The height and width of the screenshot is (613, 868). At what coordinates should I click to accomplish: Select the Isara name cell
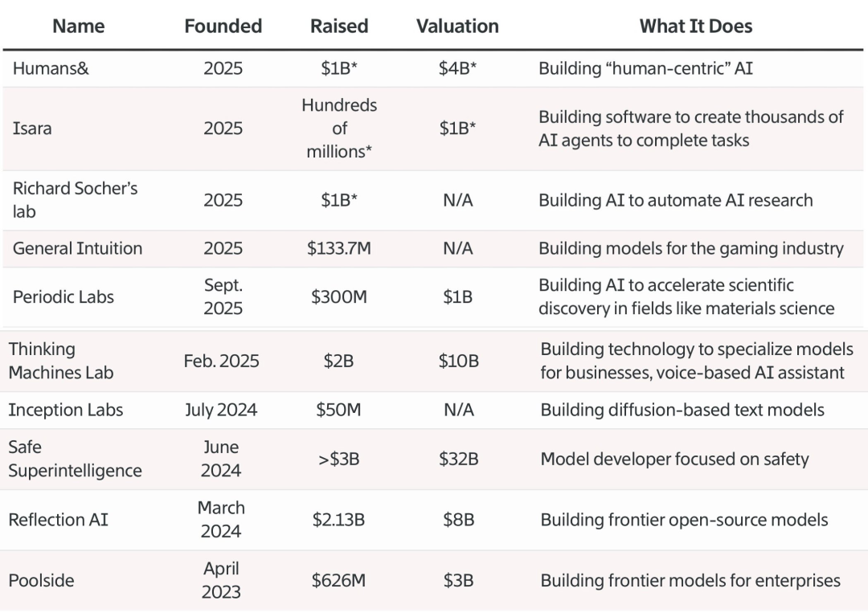(32, 129)
